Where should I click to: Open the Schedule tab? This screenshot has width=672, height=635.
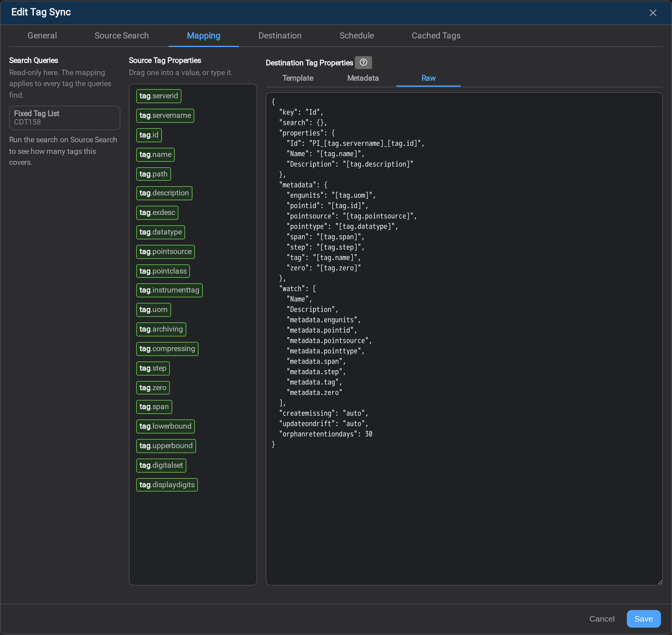(x=357, y=35)
